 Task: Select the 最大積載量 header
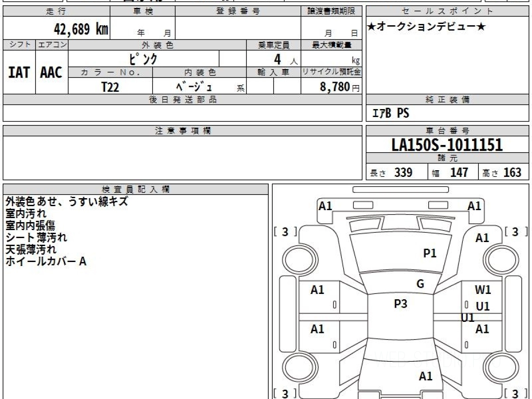[331, 45]
